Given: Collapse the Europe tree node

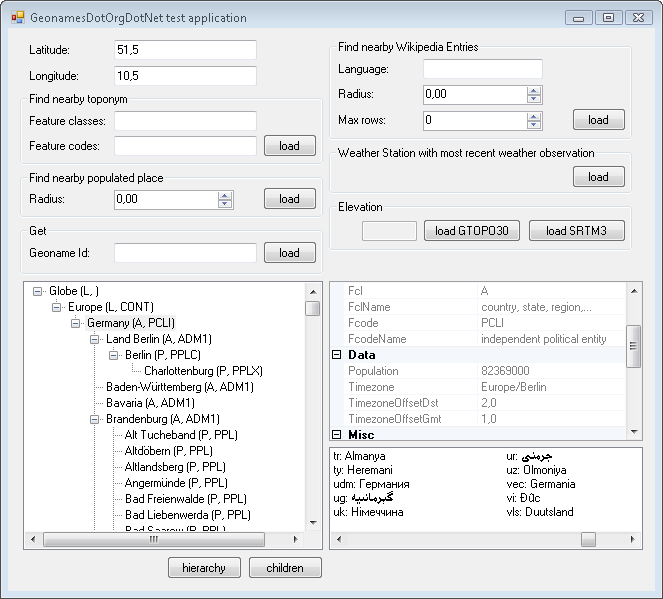Looking at the screenshot, I should coord(57,307).
